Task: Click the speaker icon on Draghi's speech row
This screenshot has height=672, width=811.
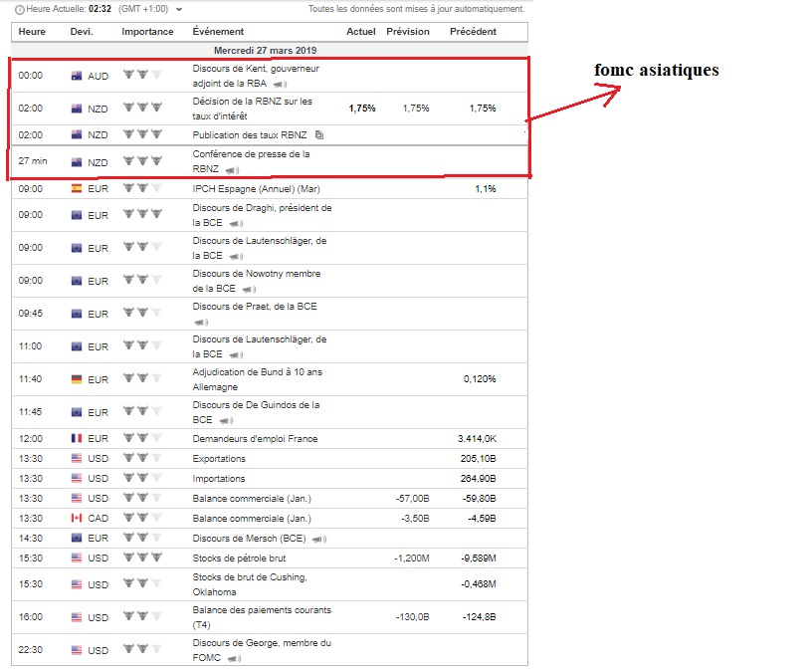Action: tap(236, 223)
